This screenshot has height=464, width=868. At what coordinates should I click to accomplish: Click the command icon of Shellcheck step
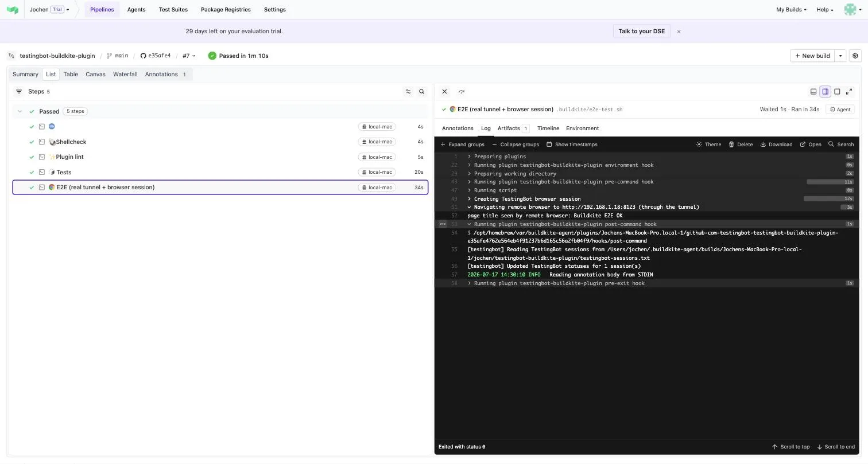[x=42, y=142]
